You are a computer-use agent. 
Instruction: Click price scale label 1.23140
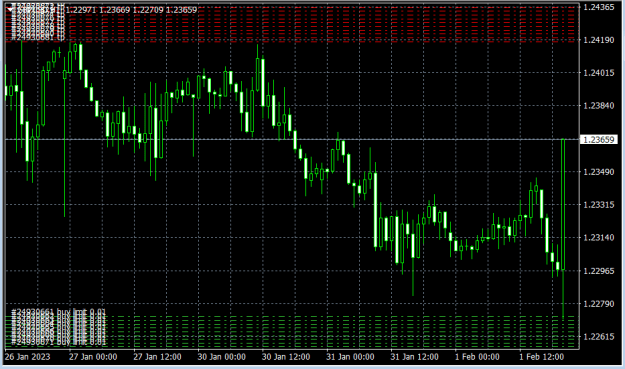click(x=599, y=237)
